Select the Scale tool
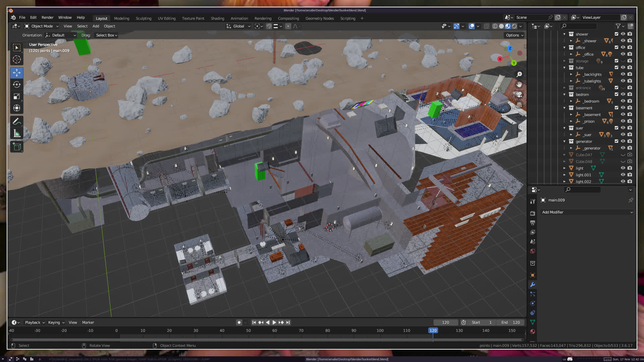Screen dimensions: 644x362 (x=17, y=97)
